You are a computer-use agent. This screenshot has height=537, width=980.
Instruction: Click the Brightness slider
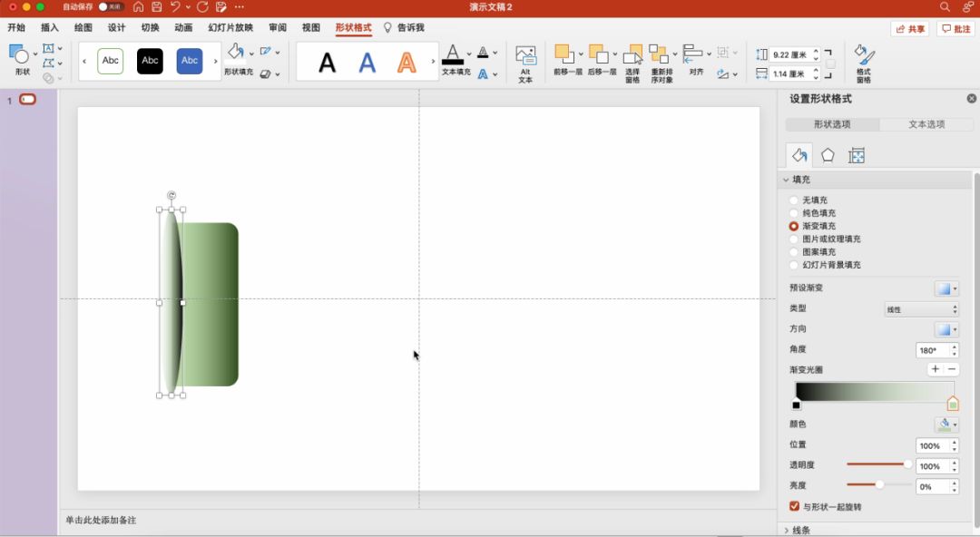(x=878, y=484)
